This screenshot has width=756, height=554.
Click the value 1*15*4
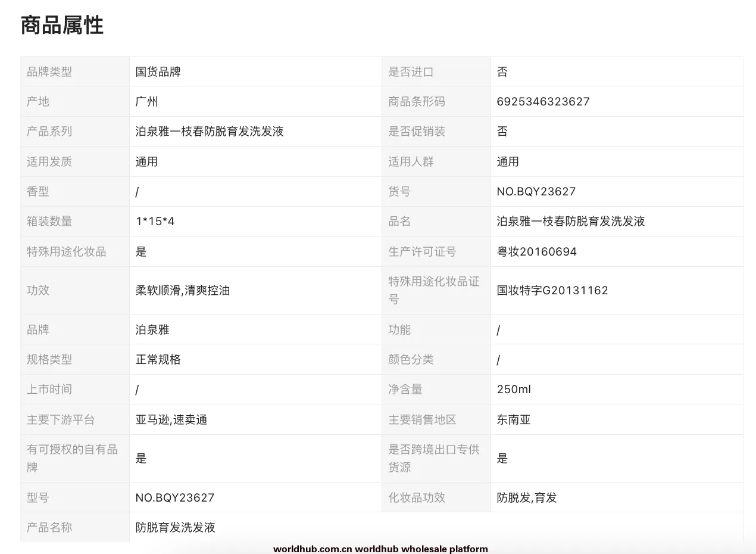(155, 221)
